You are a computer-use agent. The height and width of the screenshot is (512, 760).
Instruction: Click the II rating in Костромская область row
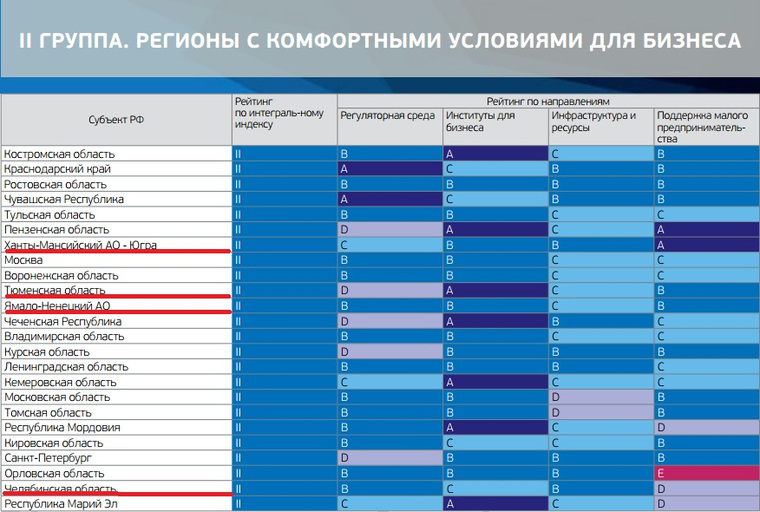pyautogui.click(x=285, y=154)
